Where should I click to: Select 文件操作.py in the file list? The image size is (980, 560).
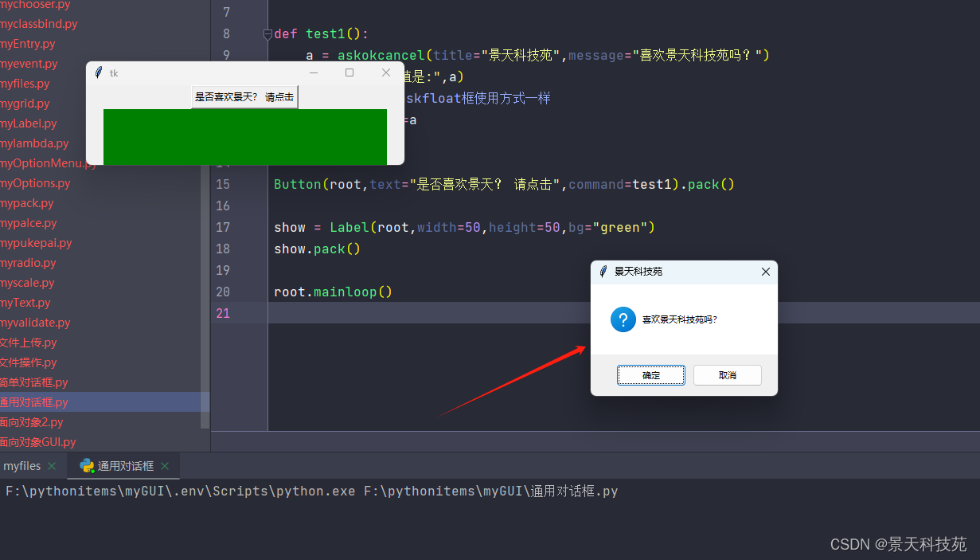pyautogui.click(x=28, y=362)
